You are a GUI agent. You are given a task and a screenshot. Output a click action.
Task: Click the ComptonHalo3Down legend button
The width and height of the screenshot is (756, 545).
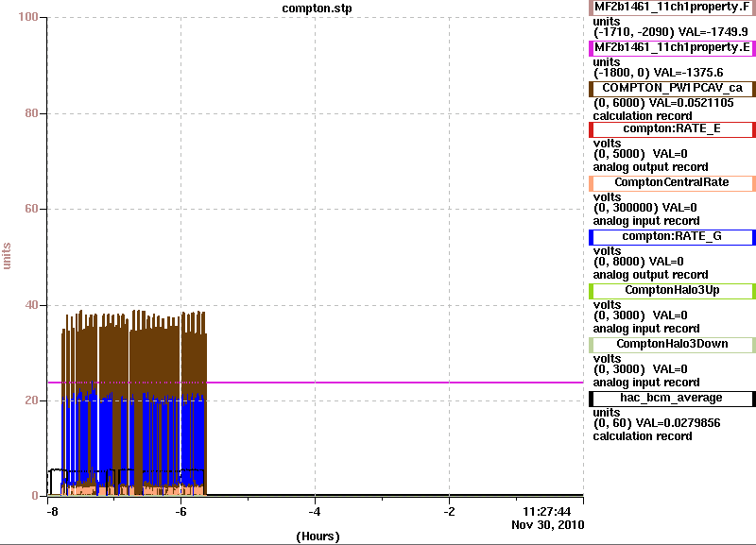coord(672,344)
